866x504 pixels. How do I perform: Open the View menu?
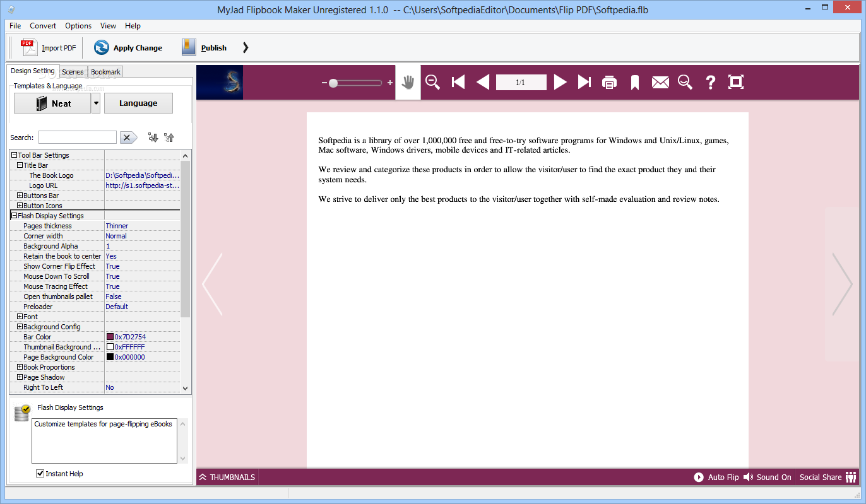(x=108, y=26)
